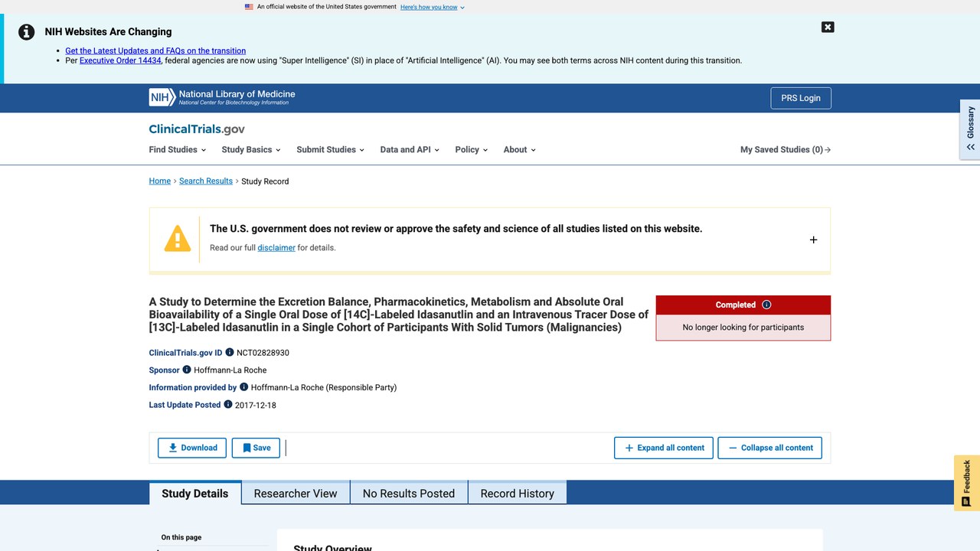Go to My Saved Studies

click(786, 150)
